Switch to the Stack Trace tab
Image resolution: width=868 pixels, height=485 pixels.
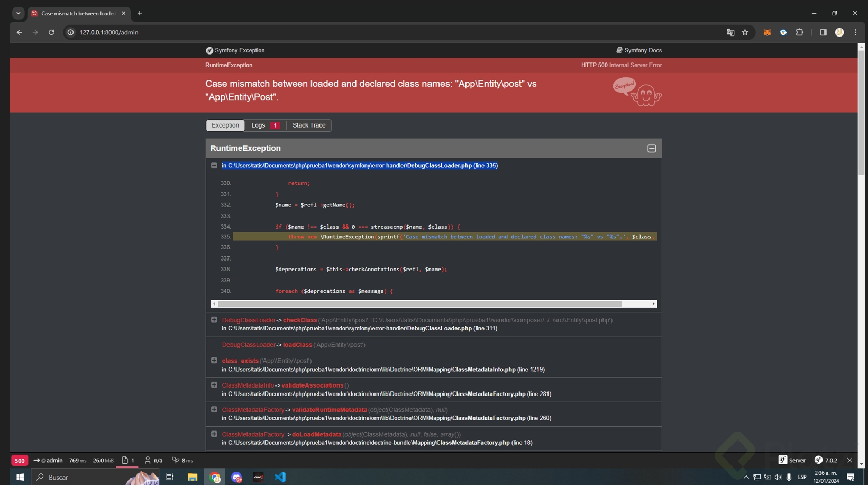coord(309,125)
